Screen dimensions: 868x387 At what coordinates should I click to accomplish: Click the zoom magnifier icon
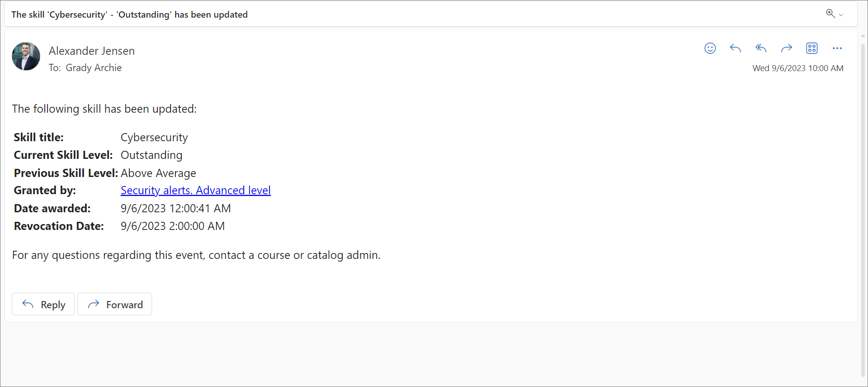830,14
